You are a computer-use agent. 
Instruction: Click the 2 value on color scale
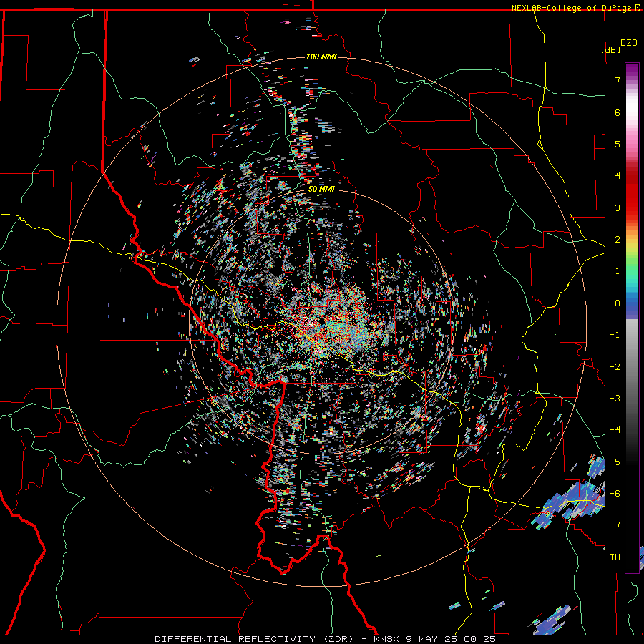pos(618,240)
